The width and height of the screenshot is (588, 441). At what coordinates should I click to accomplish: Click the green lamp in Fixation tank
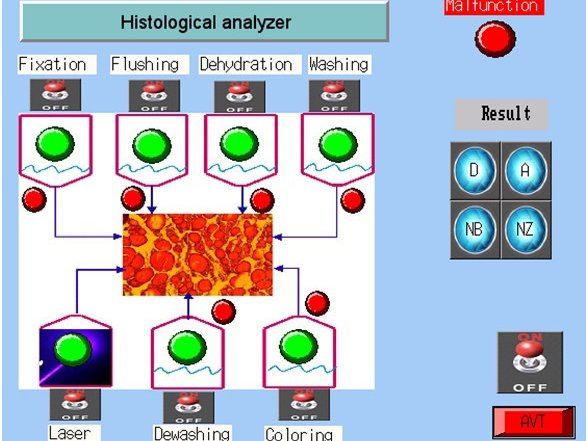[55, 144]
